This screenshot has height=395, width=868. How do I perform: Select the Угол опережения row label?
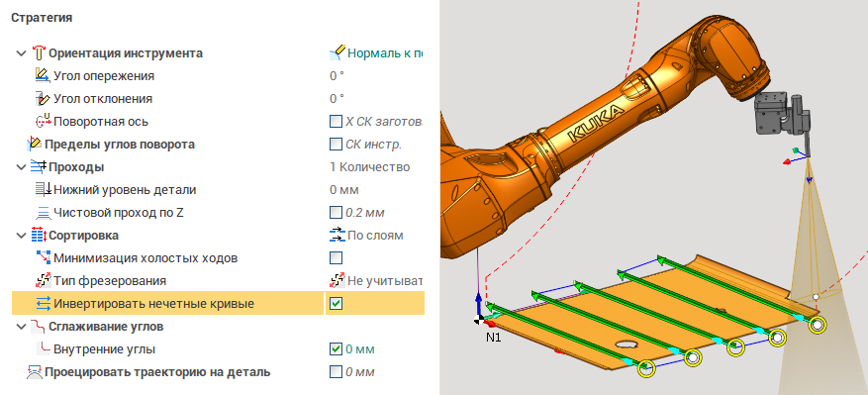tap(104, 76)
